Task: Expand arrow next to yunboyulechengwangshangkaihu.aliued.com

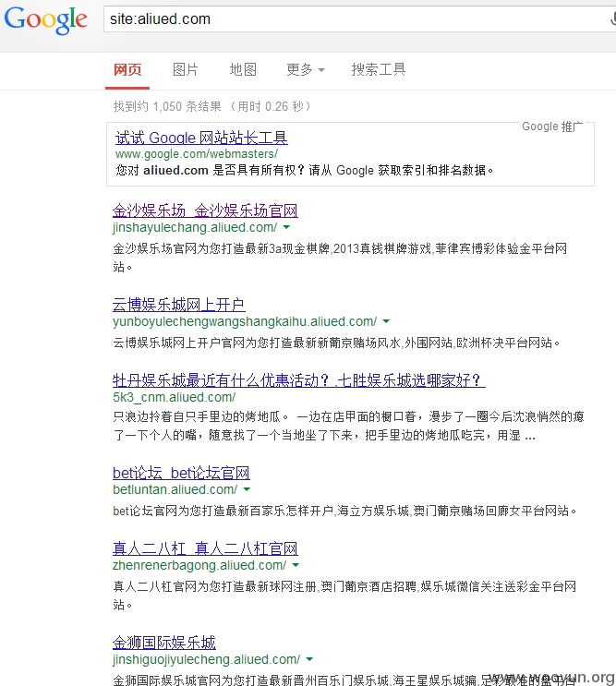Action: coord(386,321)
